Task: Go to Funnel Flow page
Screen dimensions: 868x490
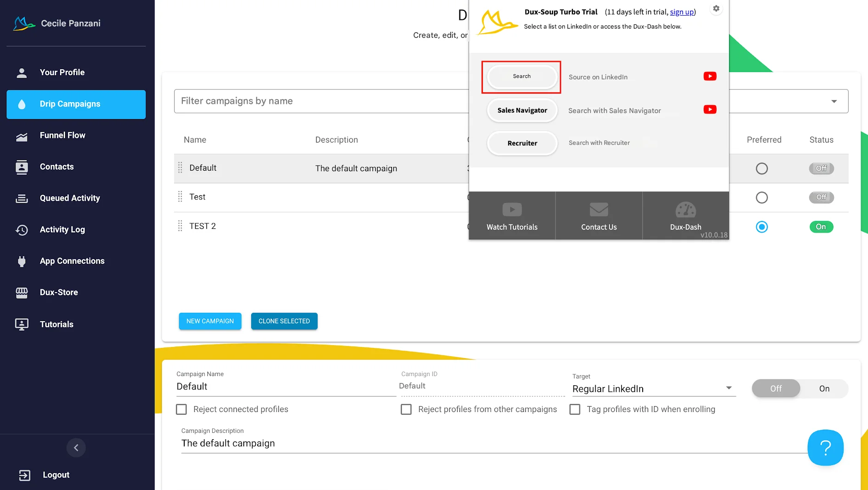Action: pos(76,136)
